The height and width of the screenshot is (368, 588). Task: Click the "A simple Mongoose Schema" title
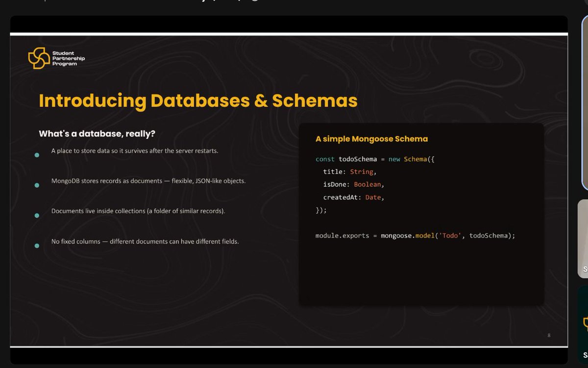coord(371,139)
